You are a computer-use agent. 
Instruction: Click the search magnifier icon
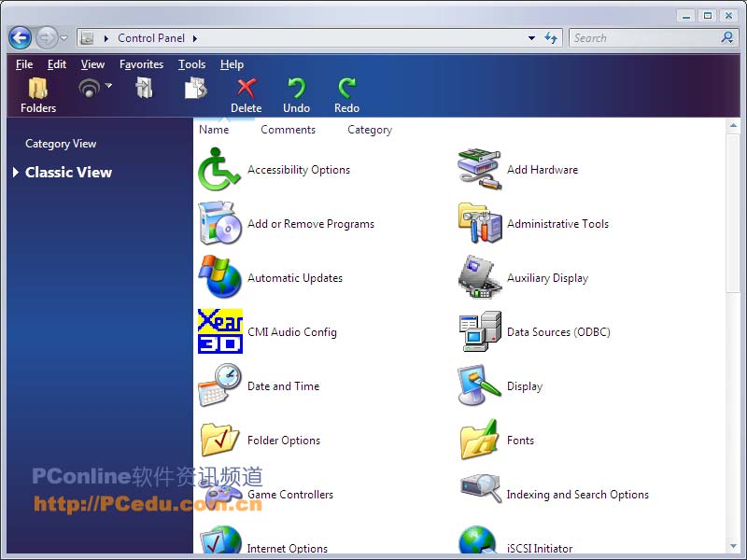pos(727,37)
